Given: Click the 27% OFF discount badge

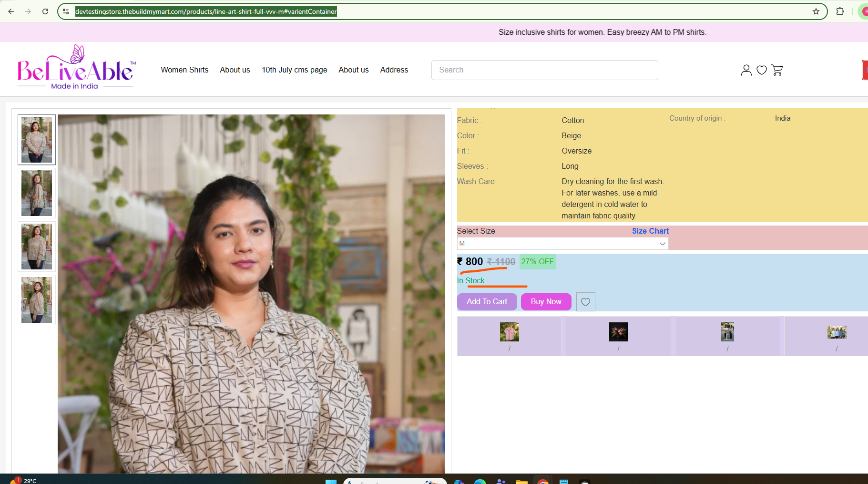Looking at the screenshot, I should 537,262.
